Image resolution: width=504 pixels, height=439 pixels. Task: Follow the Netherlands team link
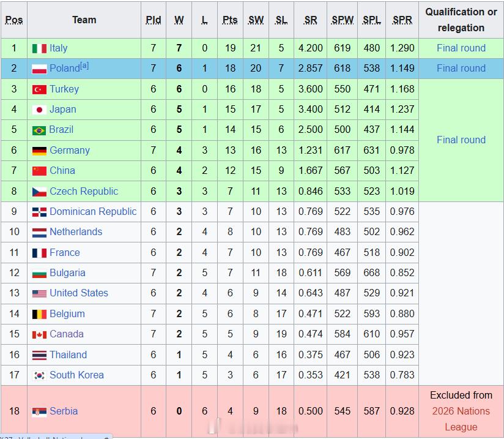coord(76,231)
